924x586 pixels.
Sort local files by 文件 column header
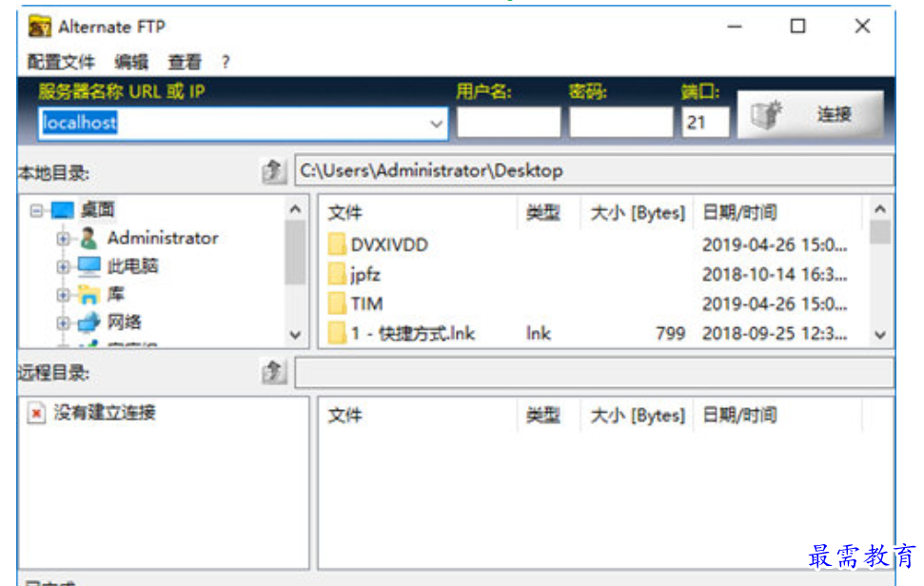click(419, 212)
